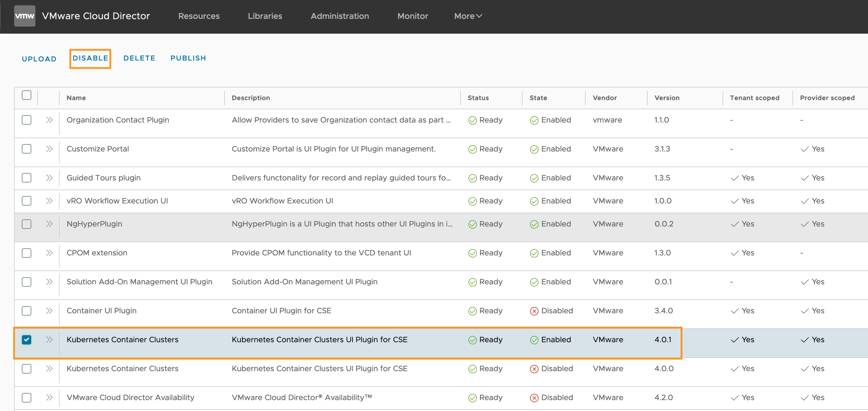Open the Libraries menu

(x=265, y=16)
